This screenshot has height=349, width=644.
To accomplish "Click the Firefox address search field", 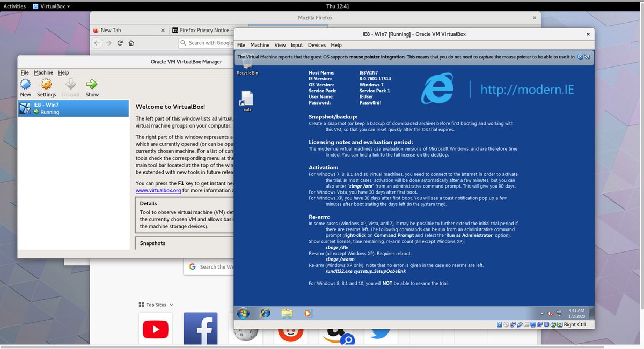I will (207, 43).
